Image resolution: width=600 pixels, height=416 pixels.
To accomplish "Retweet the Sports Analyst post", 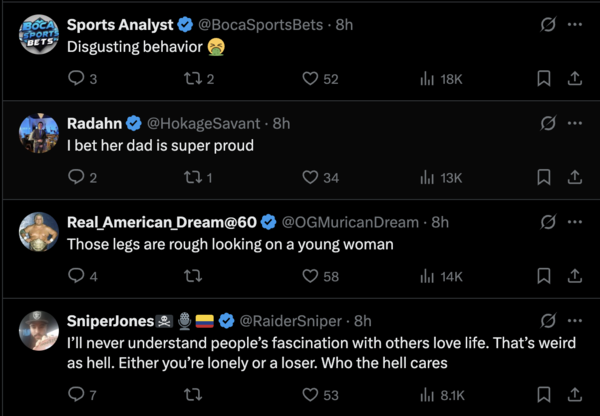I will pyautogui.click(x=194, y=78).
